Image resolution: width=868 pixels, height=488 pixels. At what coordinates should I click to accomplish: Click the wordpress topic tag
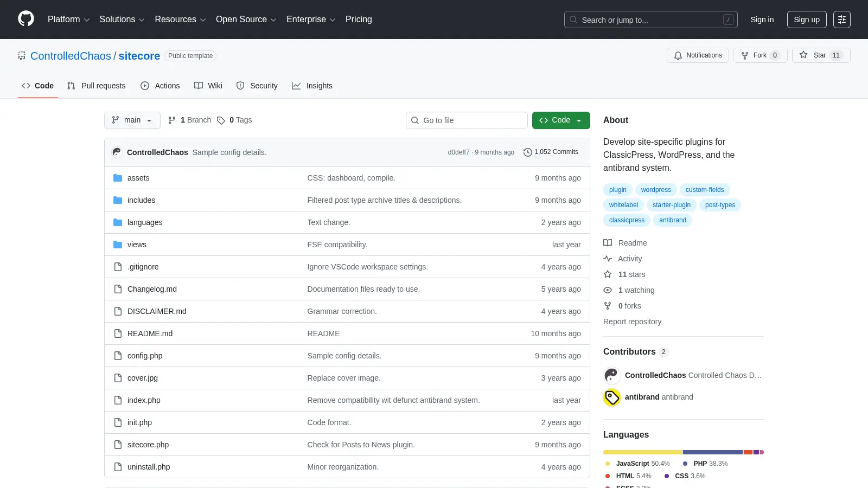coord(656,190)
